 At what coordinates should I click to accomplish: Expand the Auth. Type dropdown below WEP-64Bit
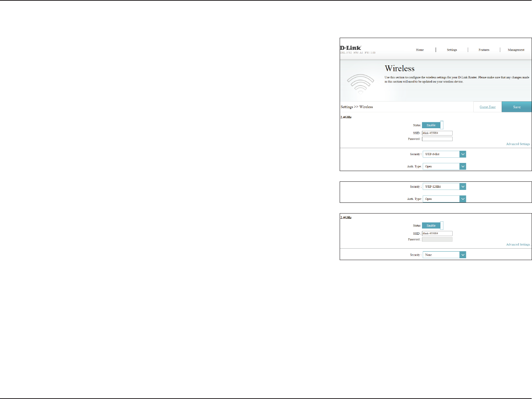[445, 167]
